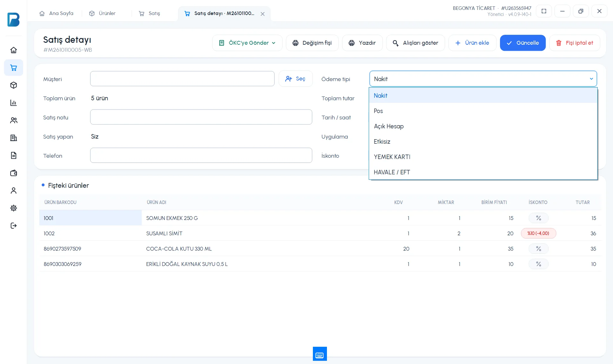Open the customers people icon in sidebar

pyautogui.click(x=13, y=120)
